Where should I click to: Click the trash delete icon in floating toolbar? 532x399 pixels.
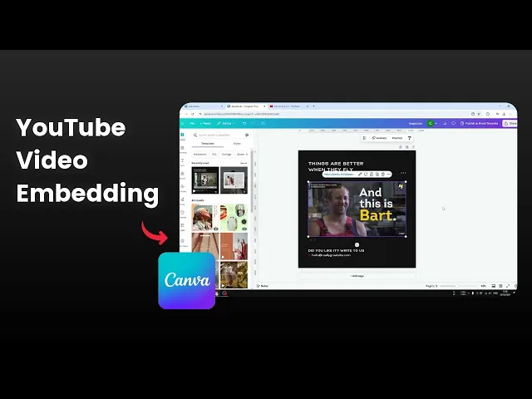[x=383, y=174]
